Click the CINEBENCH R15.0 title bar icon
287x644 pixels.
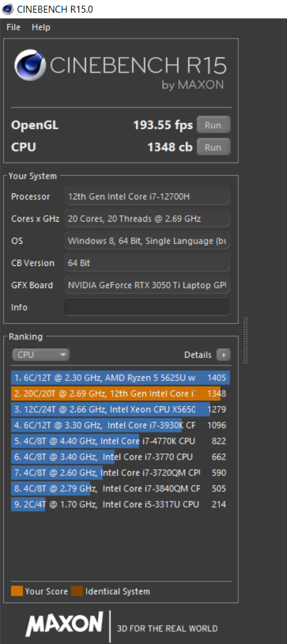coord(8,9)
